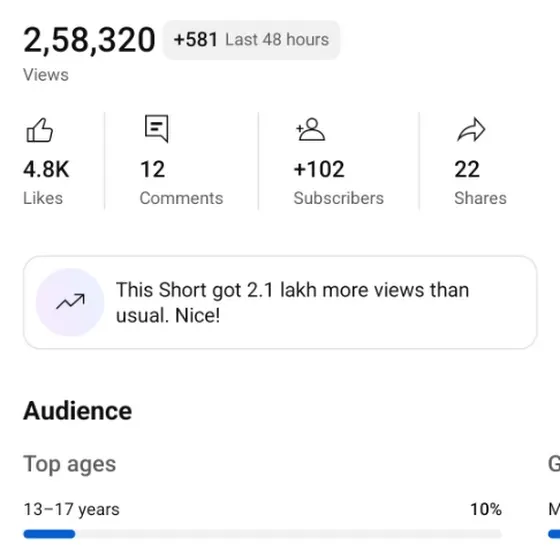Tap the 4.8K likes count
Viewport: 560px width, 560px height.
pos(46,169)
